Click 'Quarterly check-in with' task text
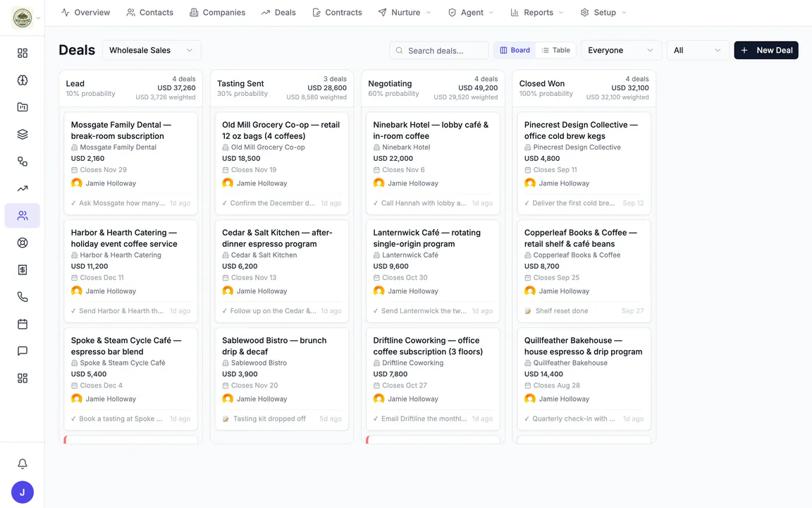Screen dimensions: 812x508 pos(574,419)
